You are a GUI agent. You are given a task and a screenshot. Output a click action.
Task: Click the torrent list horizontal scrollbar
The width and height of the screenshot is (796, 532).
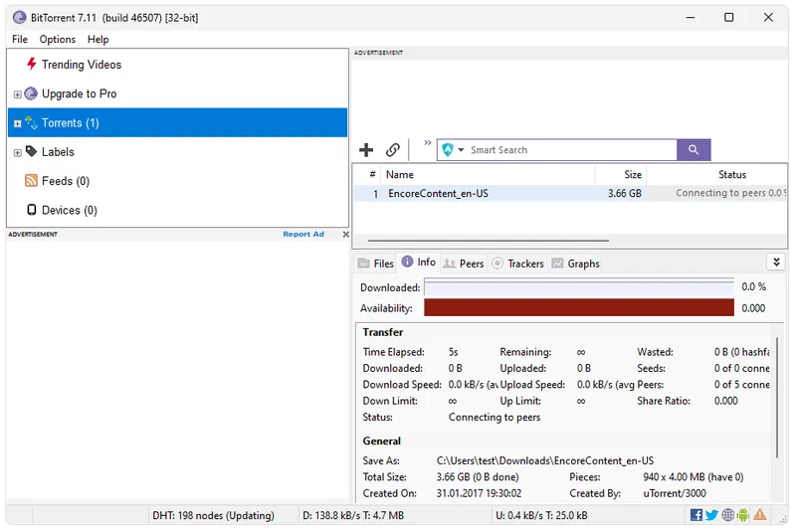488,241
